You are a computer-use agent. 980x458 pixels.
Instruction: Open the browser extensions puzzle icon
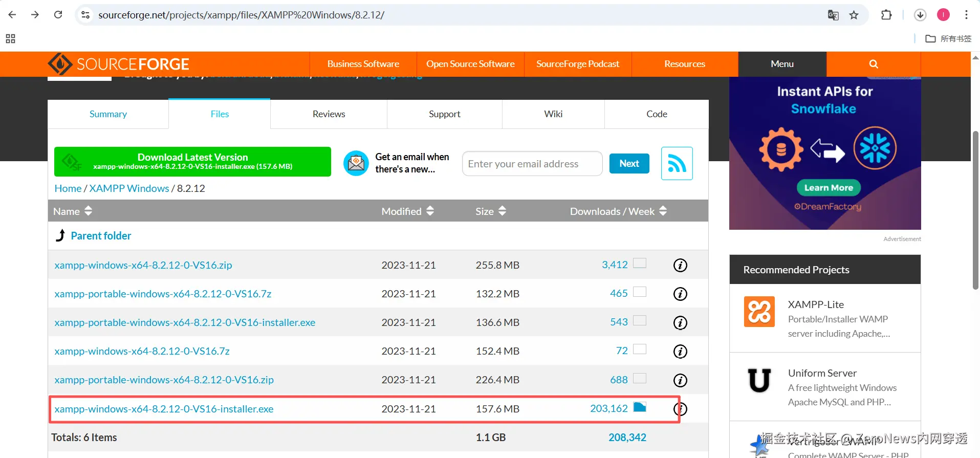point(886,15)
